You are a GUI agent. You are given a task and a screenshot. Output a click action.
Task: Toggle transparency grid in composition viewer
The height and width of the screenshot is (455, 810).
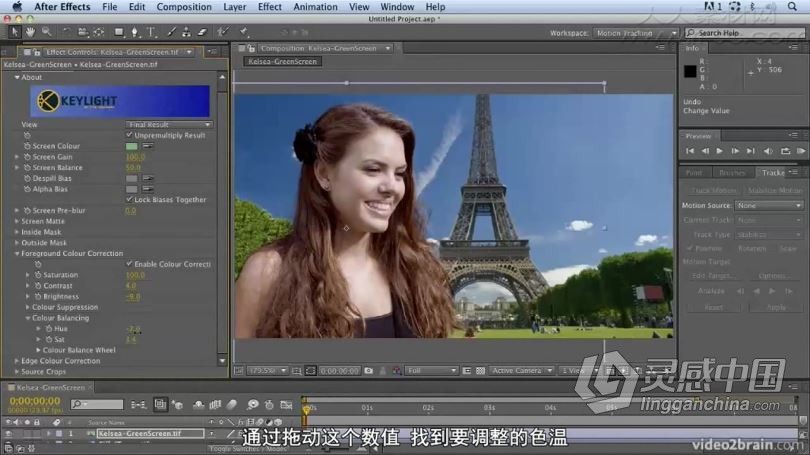click(480, 371)
